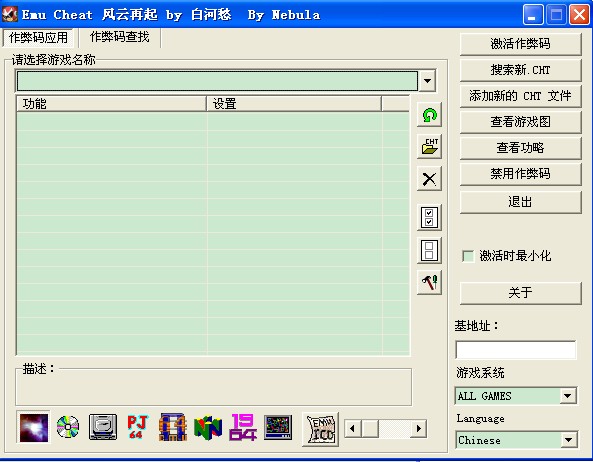Switch to the 作弊码查找 tab

[120, 37]
